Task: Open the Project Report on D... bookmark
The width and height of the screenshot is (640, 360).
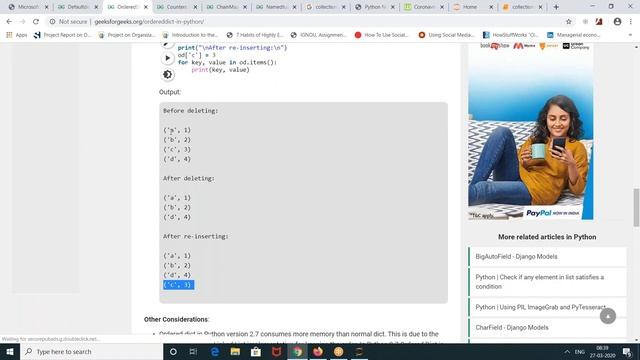Action: point(63,35)
